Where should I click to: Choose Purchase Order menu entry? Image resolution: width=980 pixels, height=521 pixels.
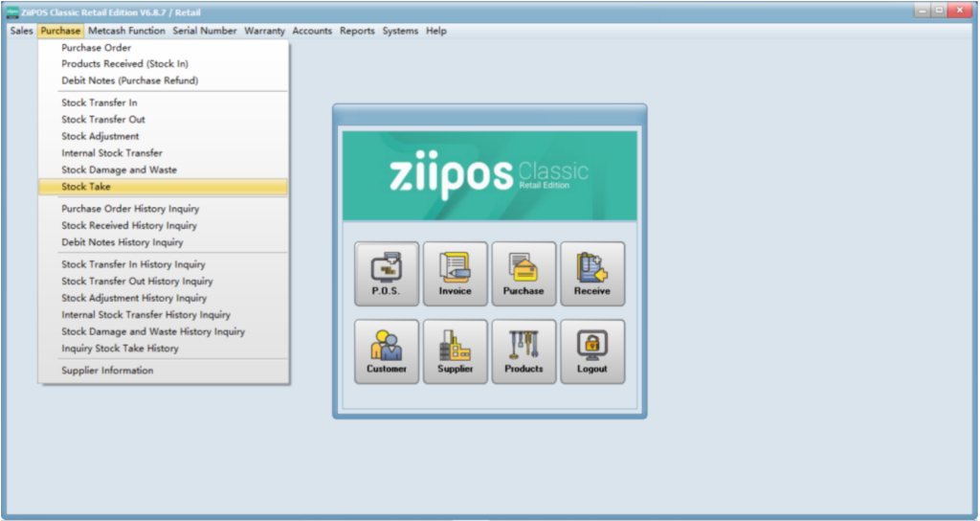click(97, 48)
